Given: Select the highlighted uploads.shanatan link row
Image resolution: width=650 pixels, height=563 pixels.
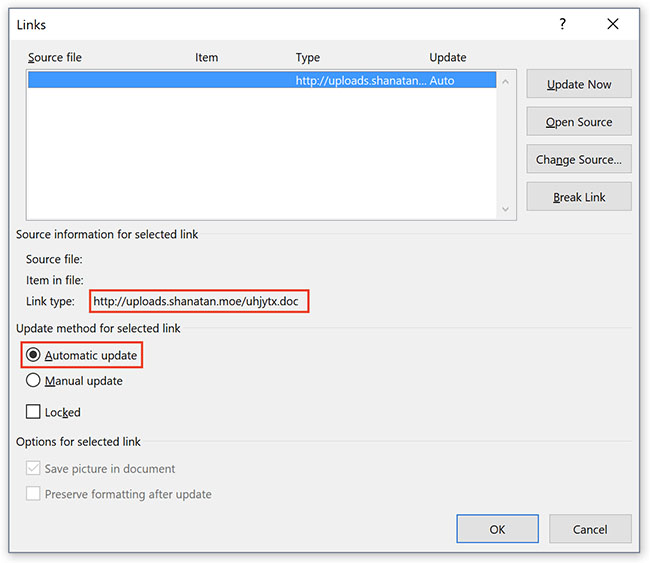Looking at the screenshot, I should click(260, 80).
